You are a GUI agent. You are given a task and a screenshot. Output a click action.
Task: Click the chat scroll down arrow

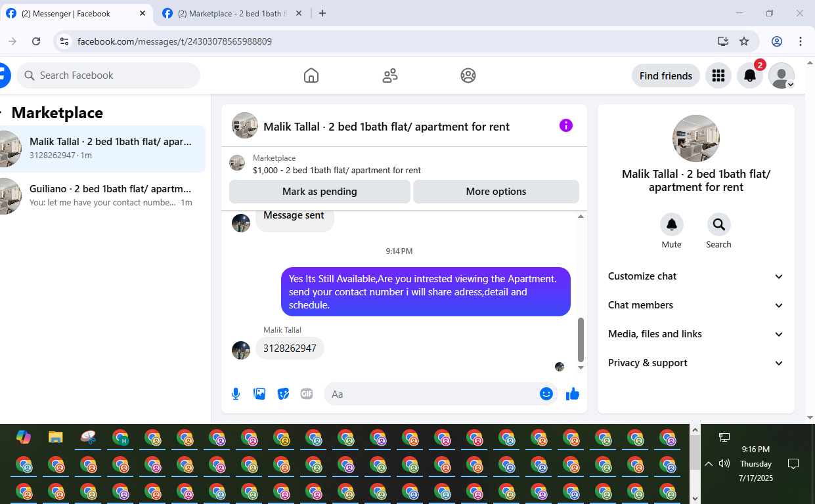tap(581, 367)
